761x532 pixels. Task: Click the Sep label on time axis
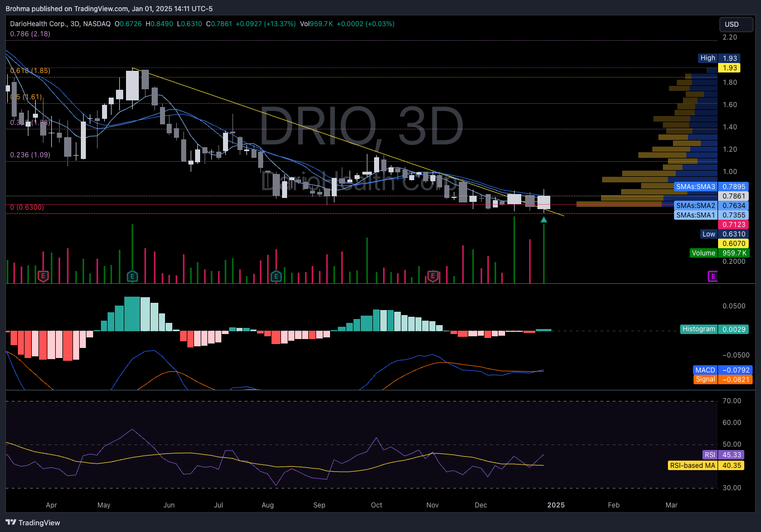pyautogui.click(x=319, y=505)
